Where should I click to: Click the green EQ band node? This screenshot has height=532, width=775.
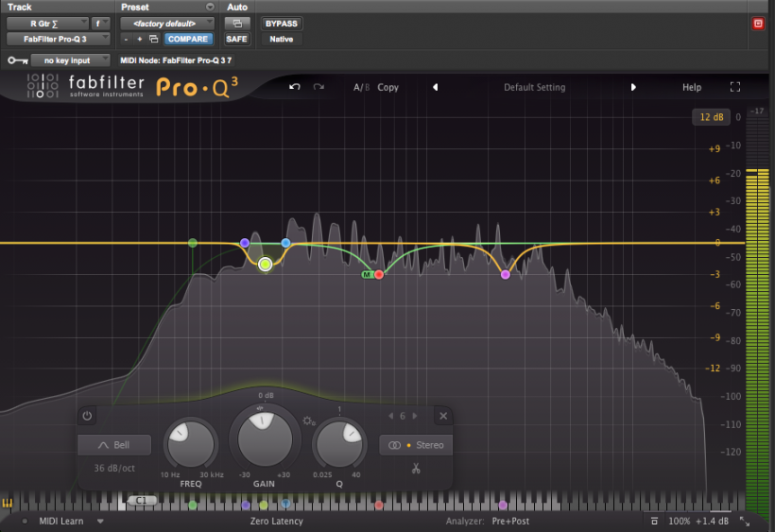pos(193,243)
